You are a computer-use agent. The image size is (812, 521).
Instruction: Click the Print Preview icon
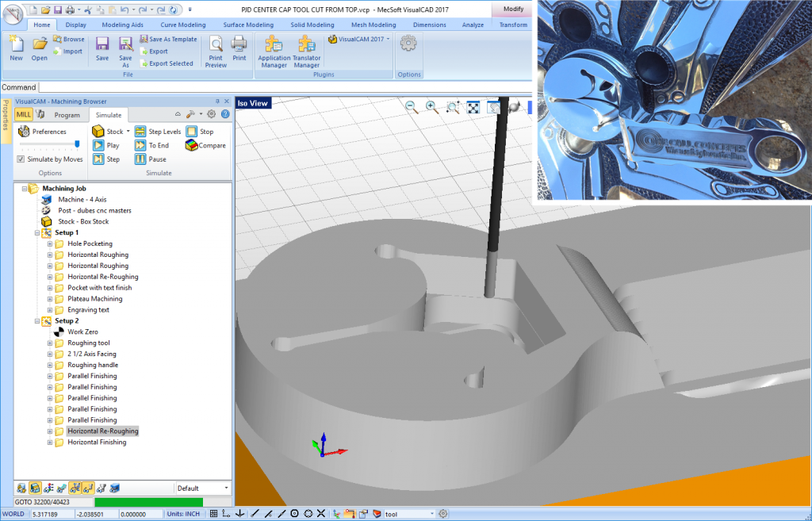pos(215,46)
